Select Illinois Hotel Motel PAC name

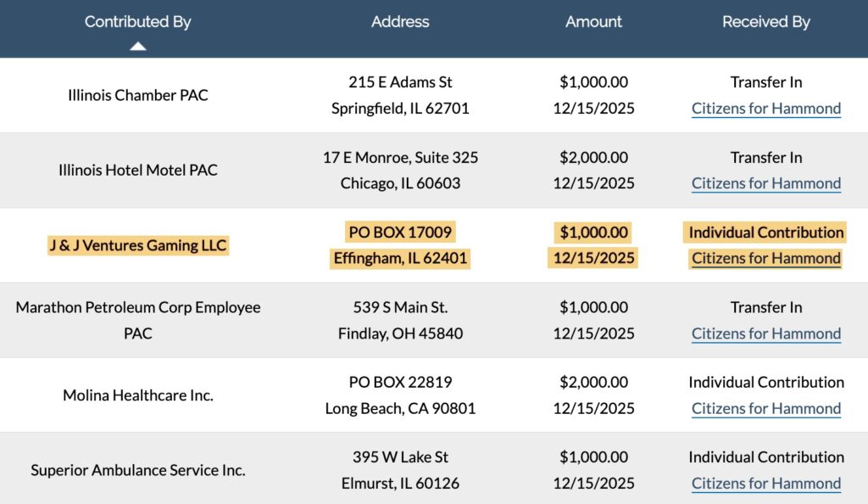138,170
